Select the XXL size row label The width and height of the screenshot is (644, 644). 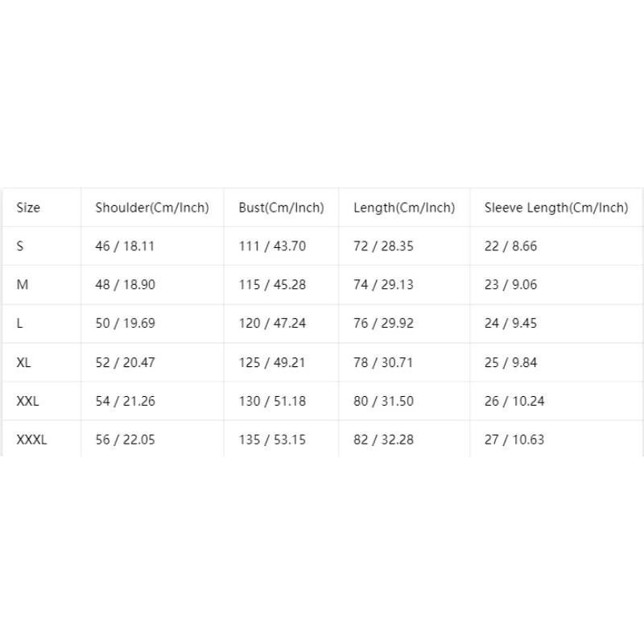click(x=27, y=401)
